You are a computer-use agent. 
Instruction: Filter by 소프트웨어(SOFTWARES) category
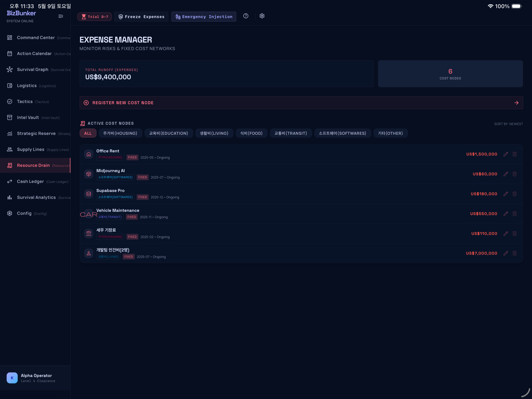tap(343, 133)
